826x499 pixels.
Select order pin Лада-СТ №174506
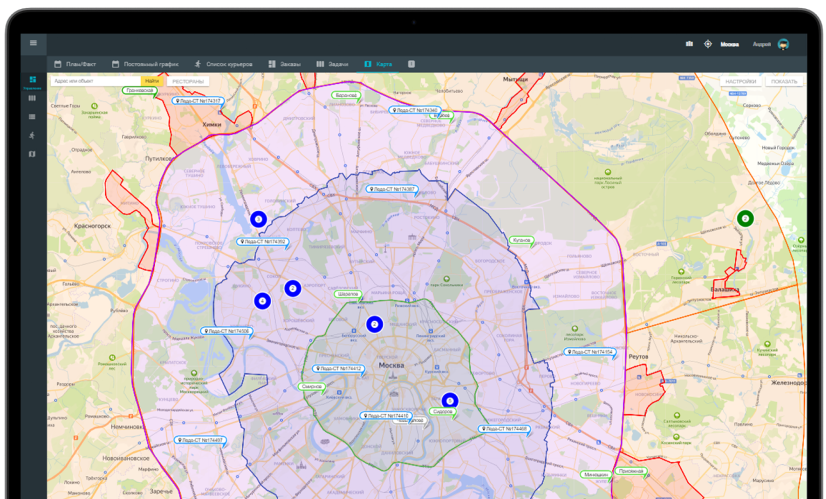pyautogui.click(x=227, y=331)
